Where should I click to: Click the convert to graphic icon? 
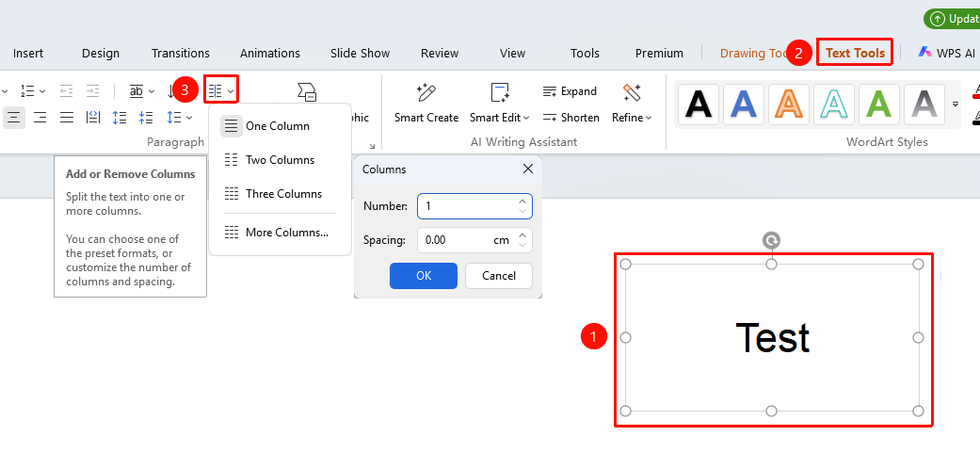pos(306,91)
